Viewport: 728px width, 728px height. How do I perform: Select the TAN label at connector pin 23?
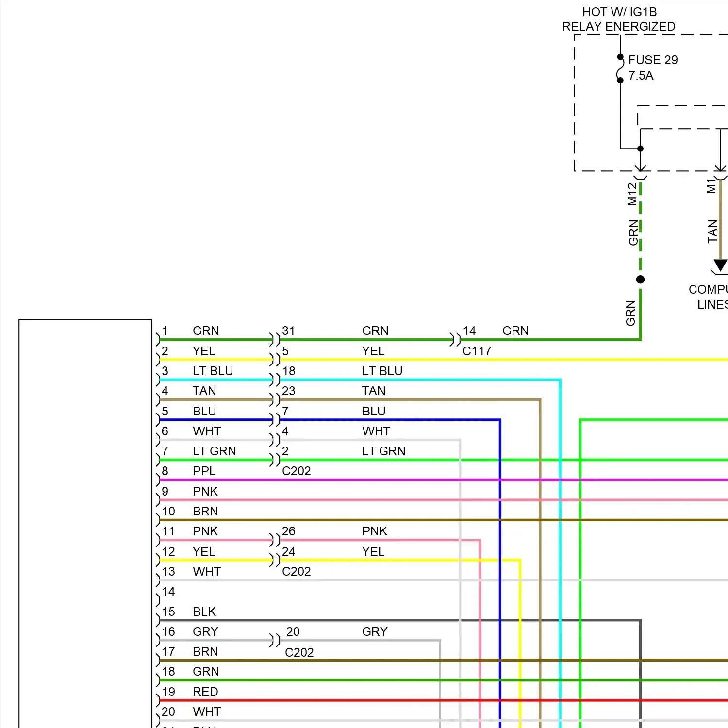tap(374, 391)
